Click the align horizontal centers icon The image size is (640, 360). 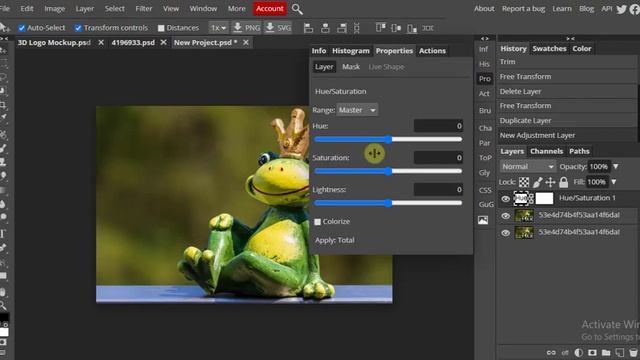[x=325, y=28]
